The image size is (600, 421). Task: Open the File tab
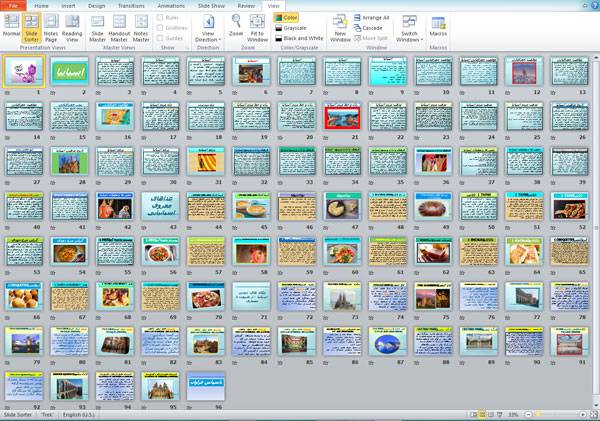click(x=13, y=6)
